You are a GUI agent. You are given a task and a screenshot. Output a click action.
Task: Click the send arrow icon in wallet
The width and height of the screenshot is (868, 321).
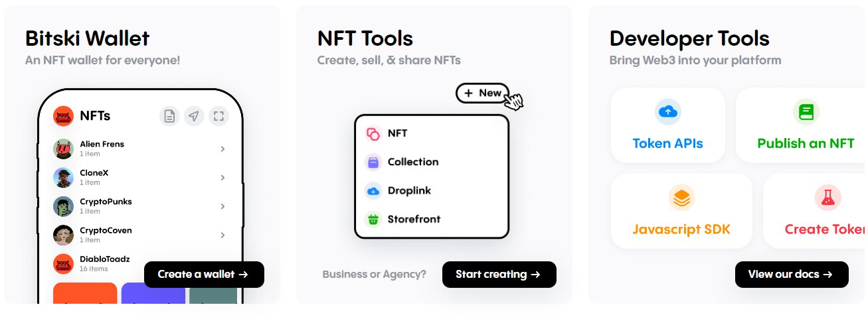click(193, 116)
